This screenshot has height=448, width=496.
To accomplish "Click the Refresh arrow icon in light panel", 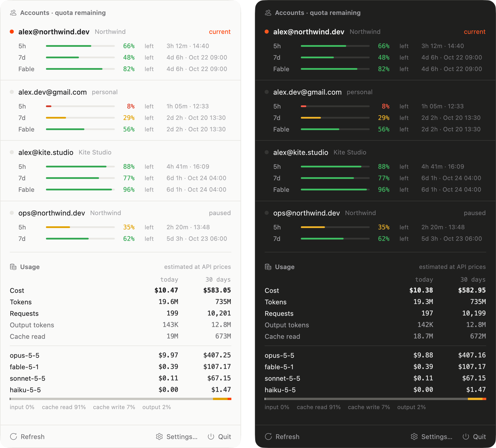I will tap(13, 437).
